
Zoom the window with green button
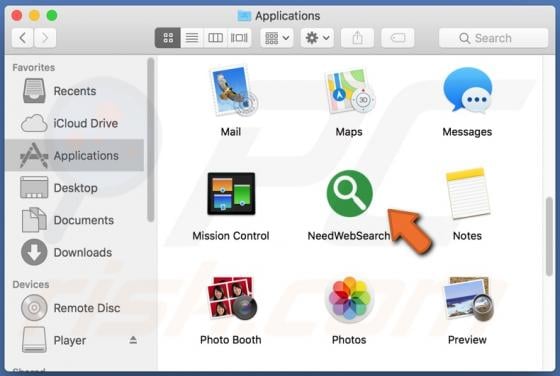tap(52, 15)
